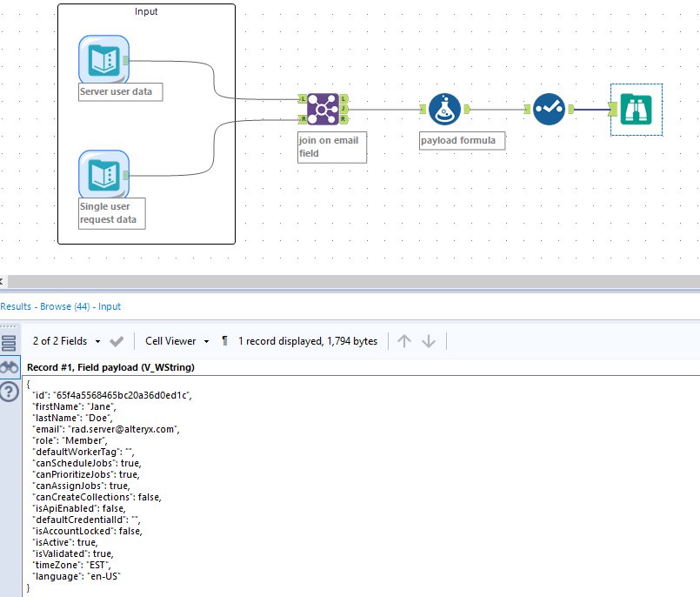
Task: Open the payload formula tool
Action: coord(443,109)
